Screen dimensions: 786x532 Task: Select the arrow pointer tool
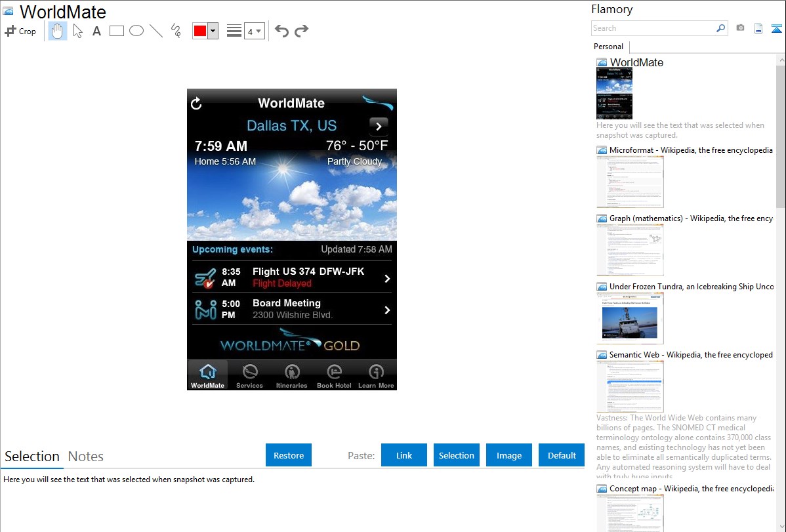click(77, 31)
